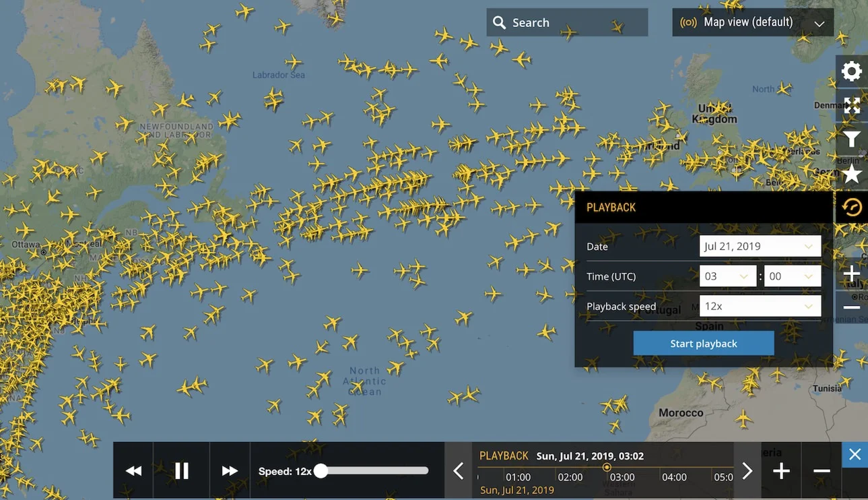The width and height of the screenshot is (868, 500).
Task: Jump to 02:00 on the timeline
Action: click(570, 477)
